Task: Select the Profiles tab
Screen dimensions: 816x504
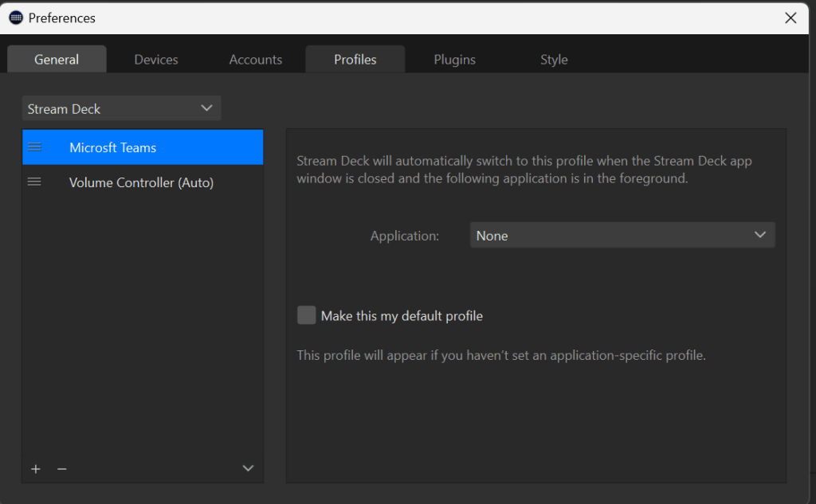Action: pyautogui.click(x=355, y=60)
